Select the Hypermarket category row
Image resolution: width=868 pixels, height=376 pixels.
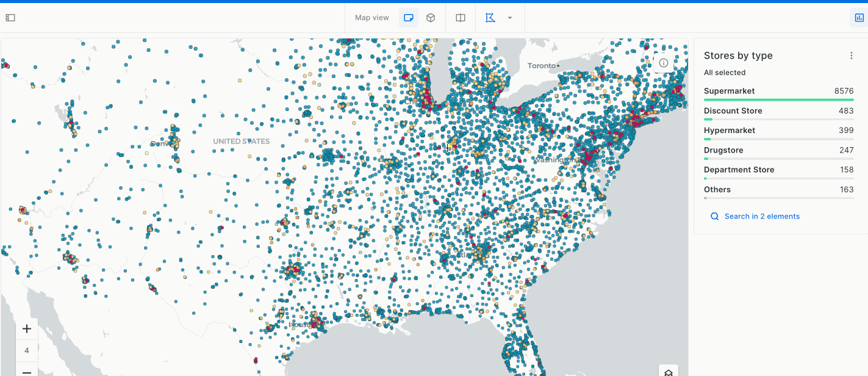(730, 130)
